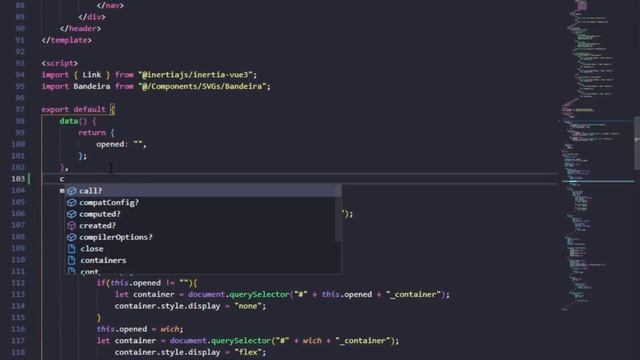Click the 'Link' import identifier

tap(92, 75)
